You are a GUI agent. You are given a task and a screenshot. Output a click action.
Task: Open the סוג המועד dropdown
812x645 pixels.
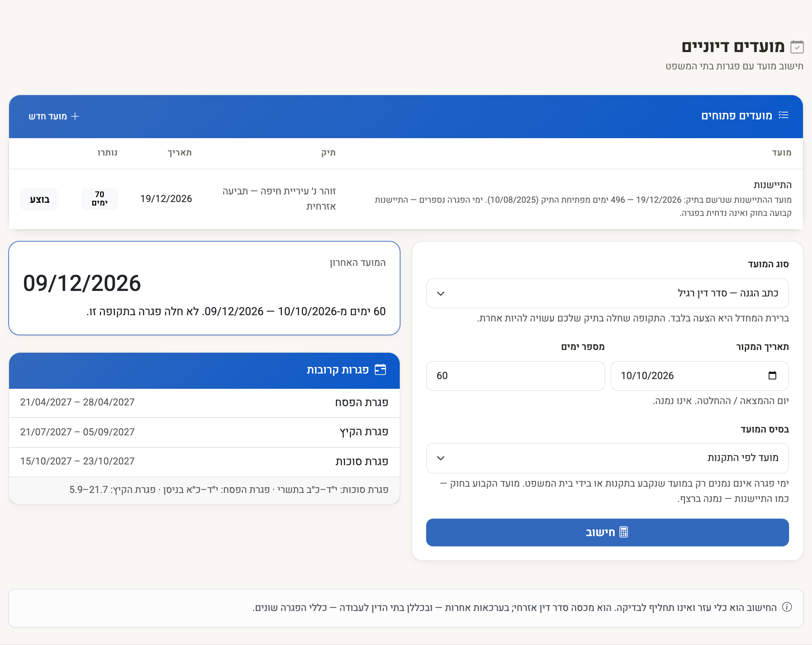[607, 293]
